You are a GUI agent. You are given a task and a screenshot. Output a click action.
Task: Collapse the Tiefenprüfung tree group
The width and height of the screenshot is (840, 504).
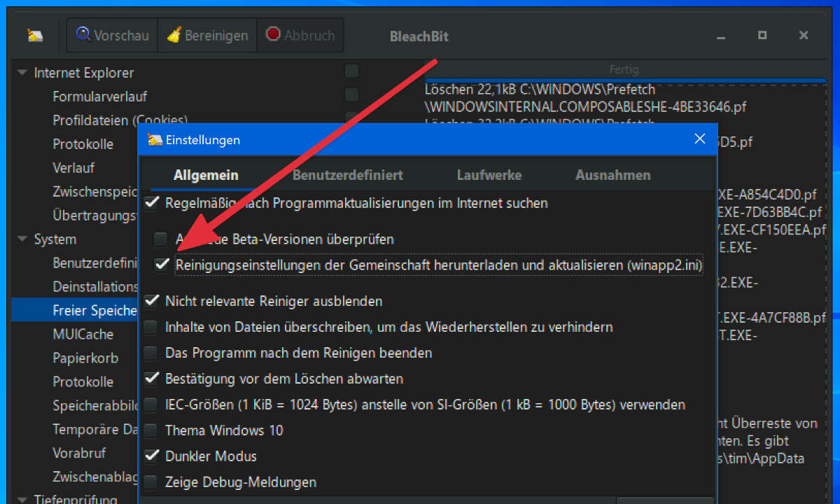coord(22,500)
